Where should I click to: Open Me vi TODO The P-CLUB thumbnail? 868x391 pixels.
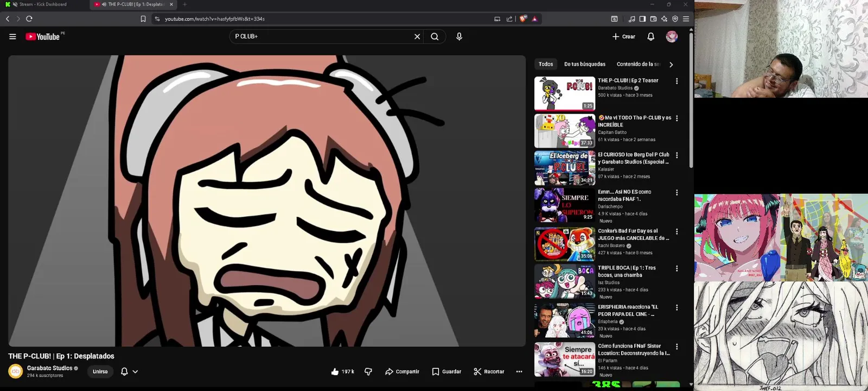coord(565,130)
